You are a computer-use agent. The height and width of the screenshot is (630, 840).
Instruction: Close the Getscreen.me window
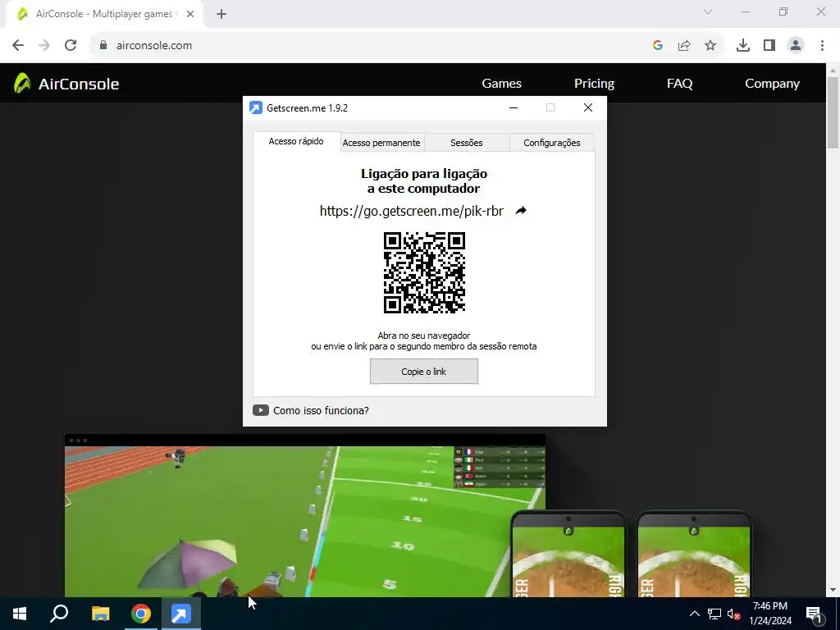click(587, 107)
